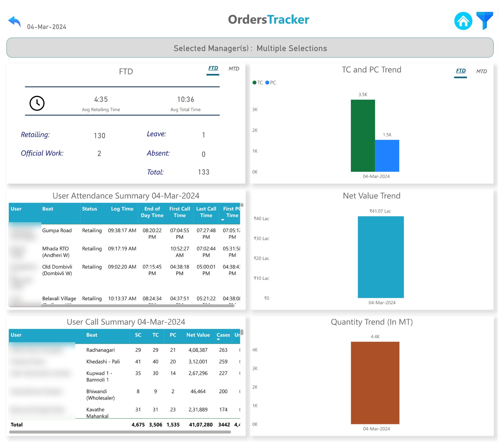Sort call summary by Beat header
504x447 pixels.
pyautogui.click(x=92, y=335)
